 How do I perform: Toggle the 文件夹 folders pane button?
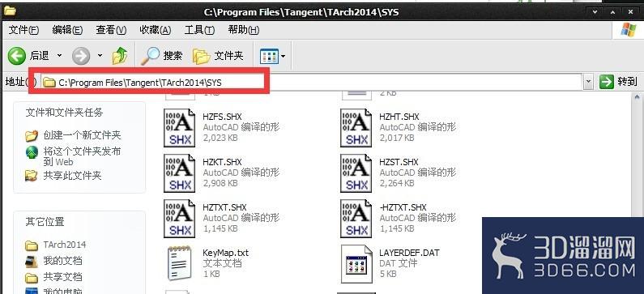(218, 55)
